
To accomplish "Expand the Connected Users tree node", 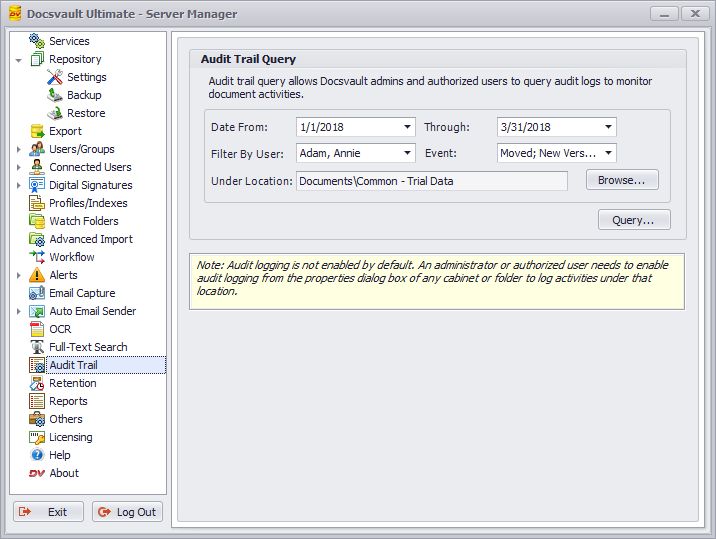I will tap(19, 167).
